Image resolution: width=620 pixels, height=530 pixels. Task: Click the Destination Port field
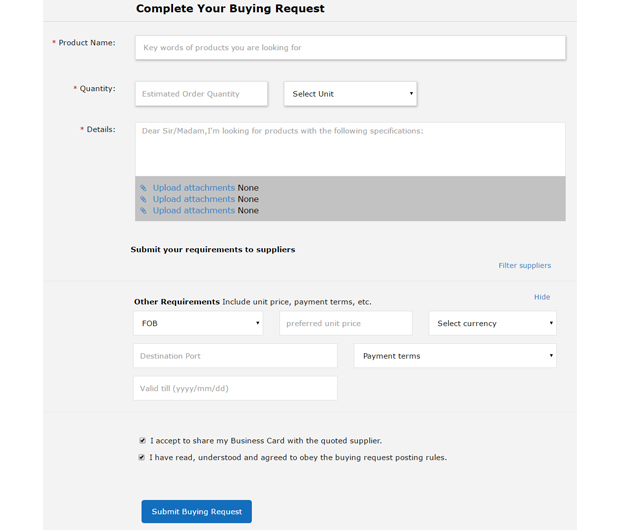[x=235, y=356]
